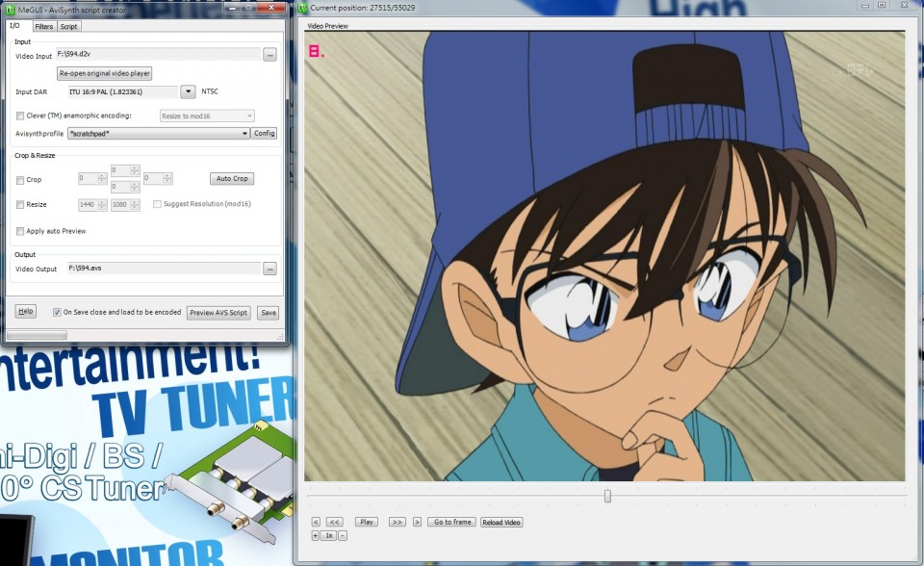Rewind with the << button
The width and height of the screenshot is (924, 566).
tap(334, 522)
